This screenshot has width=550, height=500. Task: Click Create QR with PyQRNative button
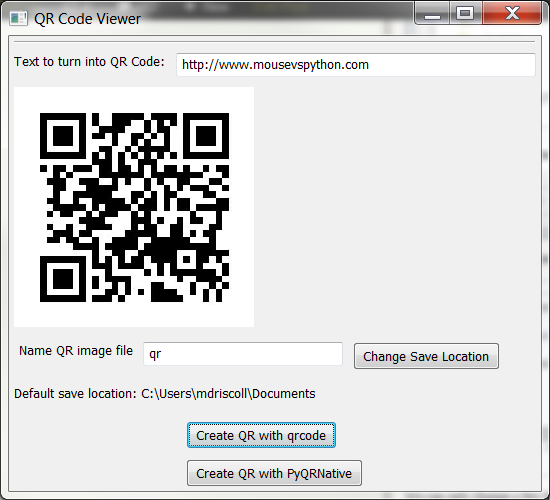point(274,473)
